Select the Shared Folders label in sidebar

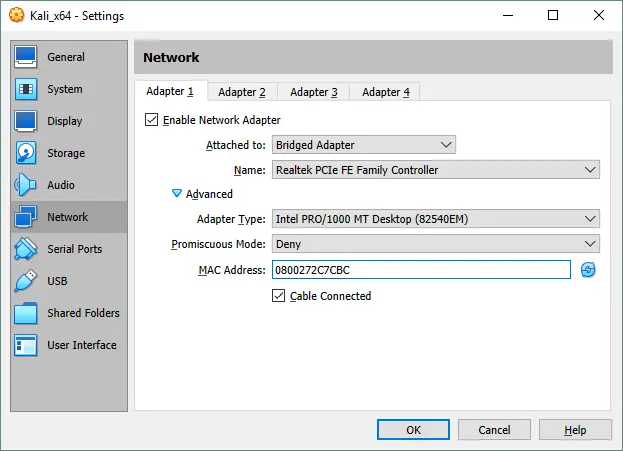pos(83,313)
